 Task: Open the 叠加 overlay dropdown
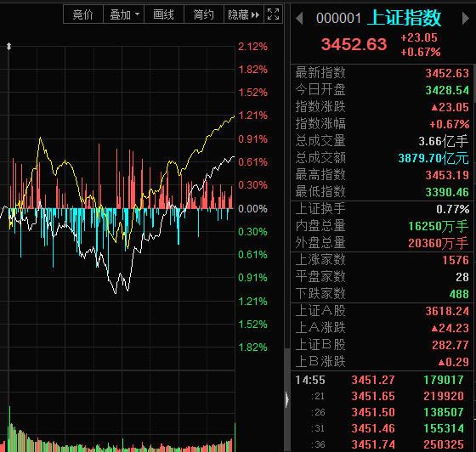click(124, 14)
